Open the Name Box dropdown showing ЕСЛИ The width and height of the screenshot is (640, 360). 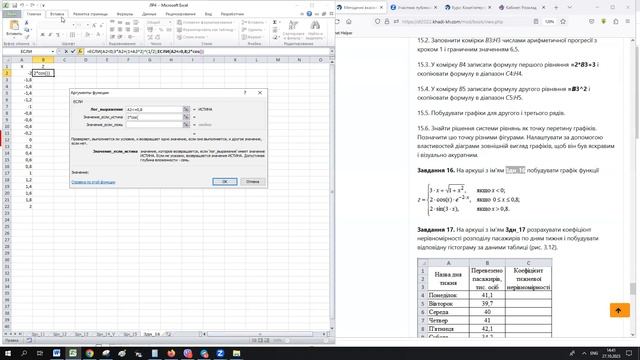pyautogui.click(x=53, y=51)
